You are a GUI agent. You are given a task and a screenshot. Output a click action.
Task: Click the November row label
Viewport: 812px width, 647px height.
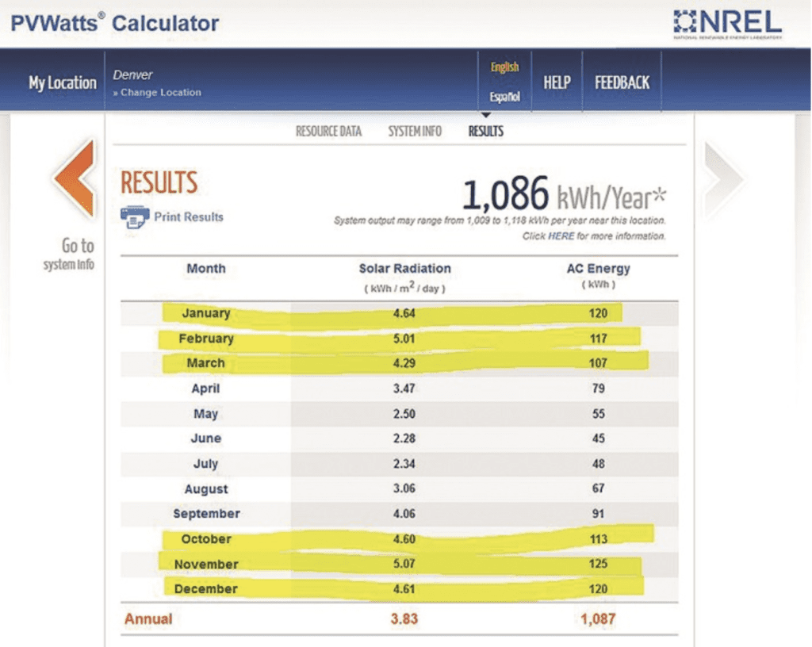click(x=206, y=565)
